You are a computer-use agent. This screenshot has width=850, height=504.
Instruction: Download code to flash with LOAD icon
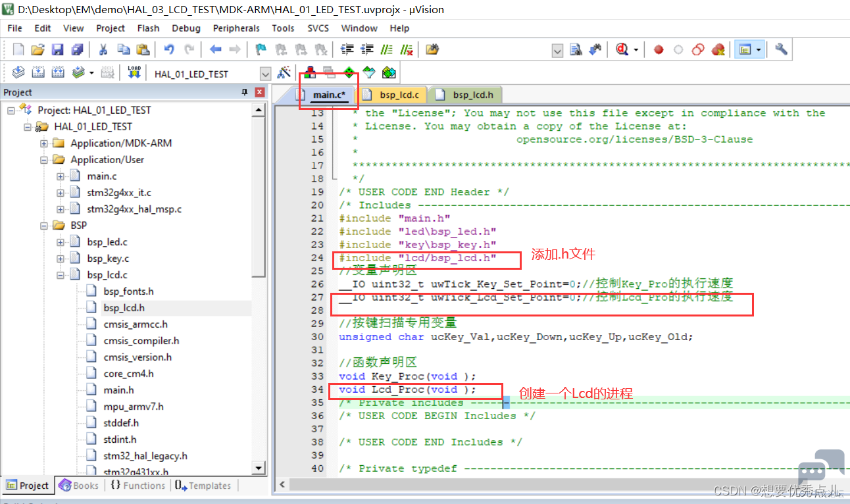point(134,72)
